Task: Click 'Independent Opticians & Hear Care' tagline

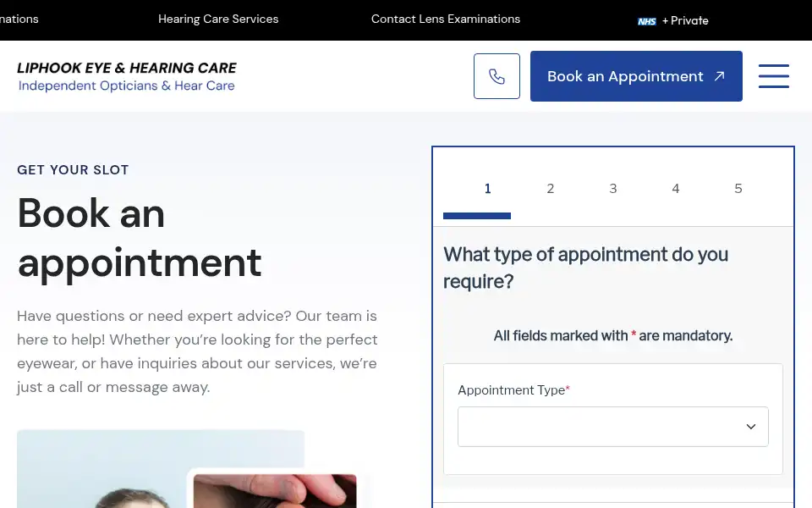Action: click(126, 86)
